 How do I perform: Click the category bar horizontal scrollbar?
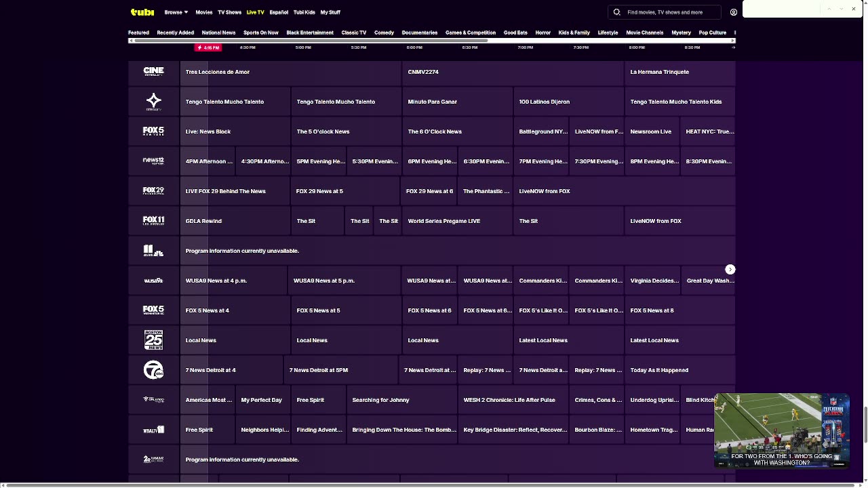(311, 41)
